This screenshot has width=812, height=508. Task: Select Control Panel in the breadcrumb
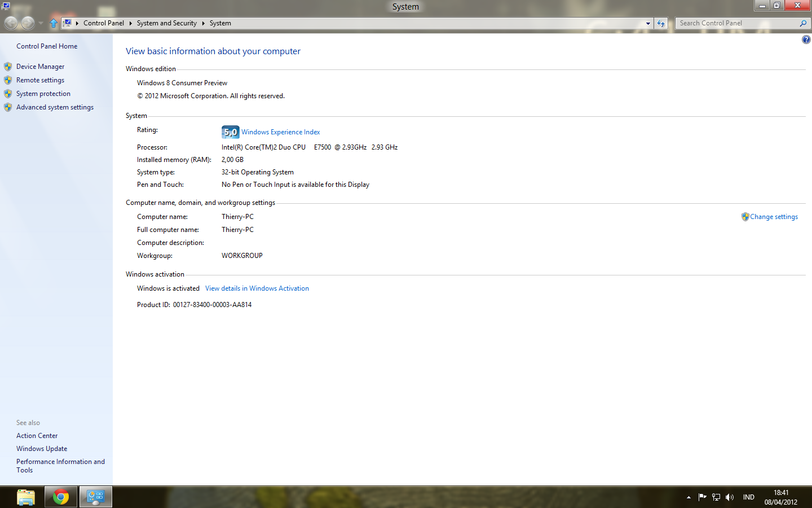pyautogui.click(x=104, y=23)
